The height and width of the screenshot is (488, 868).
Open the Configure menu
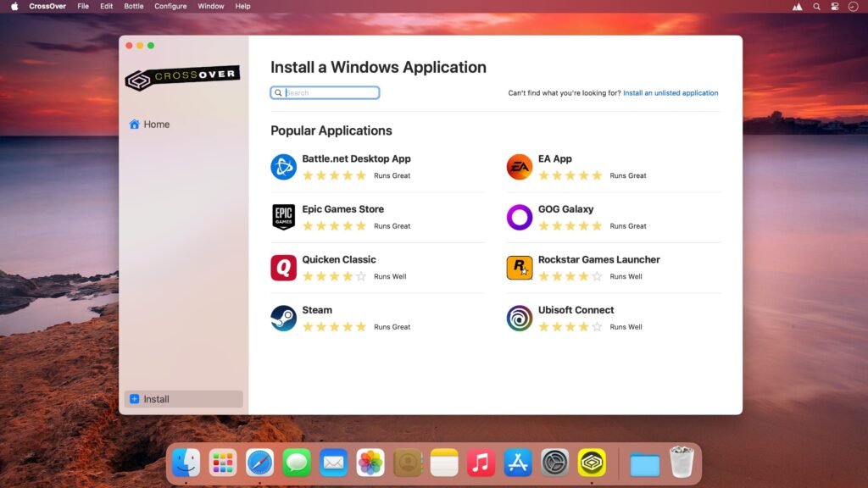coord(170,6)
